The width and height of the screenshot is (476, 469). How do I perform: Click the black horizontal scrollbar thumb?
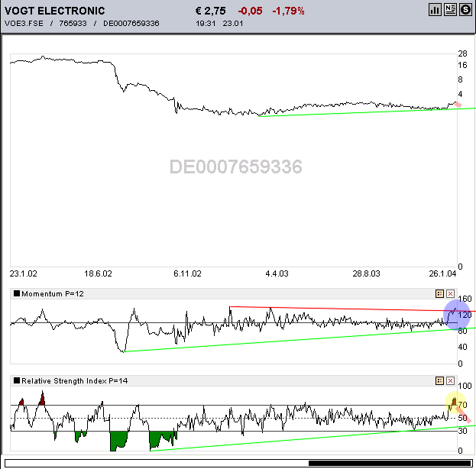(x=390, y=463)
